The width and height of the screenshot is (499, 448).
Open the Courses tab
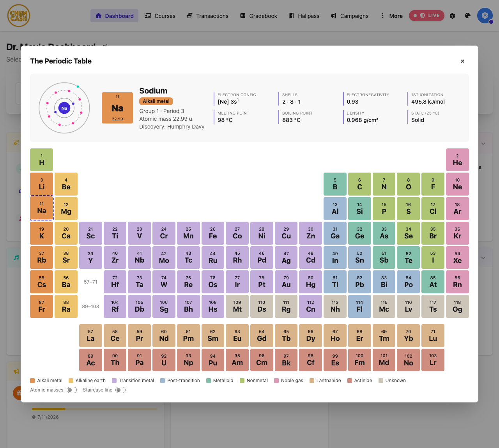160,16
